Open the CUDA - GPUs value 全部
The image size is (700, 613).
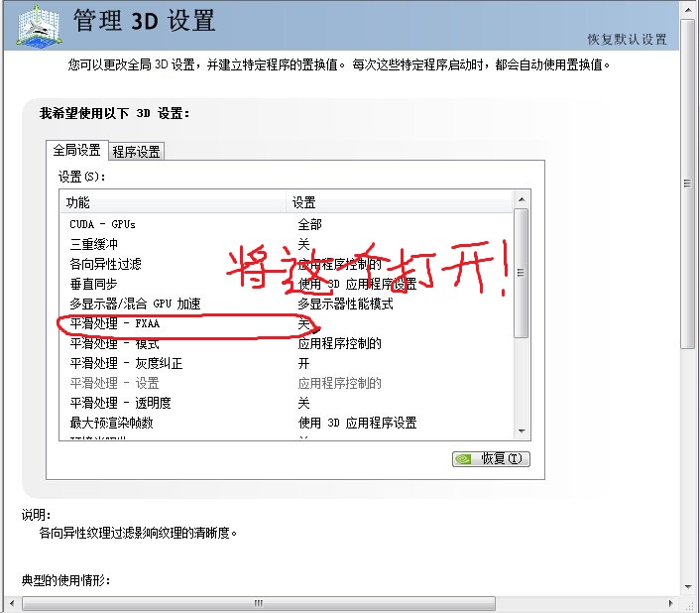coord(310,224)
